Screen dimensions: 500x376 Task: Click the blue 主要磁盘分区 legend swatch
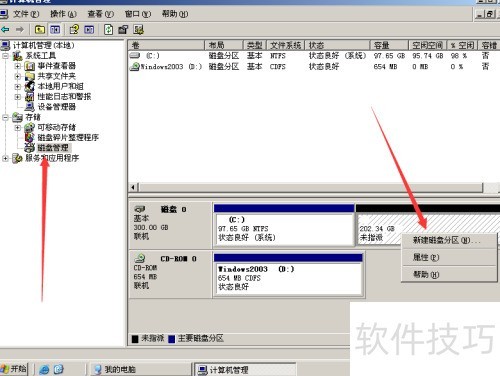tap(172, 339)
